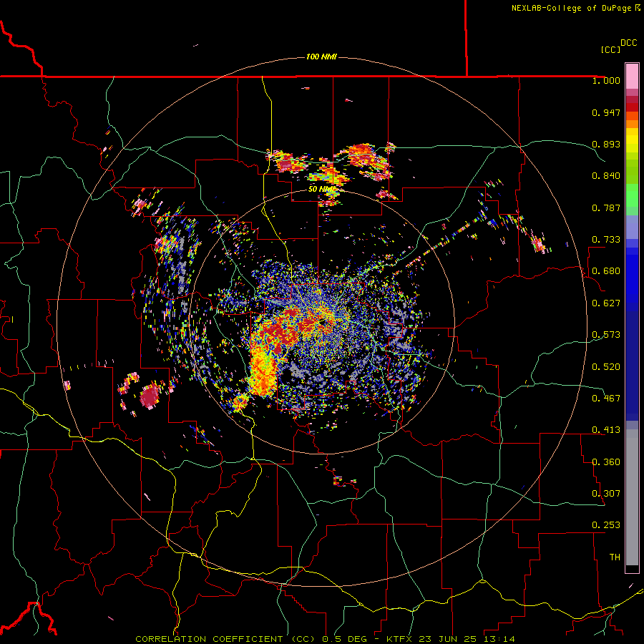Image resolution: width=644 pixels, height=644 pixels.
Task: Click the Correlation Coefficient KTFX caption text
Action: [325, 639]
